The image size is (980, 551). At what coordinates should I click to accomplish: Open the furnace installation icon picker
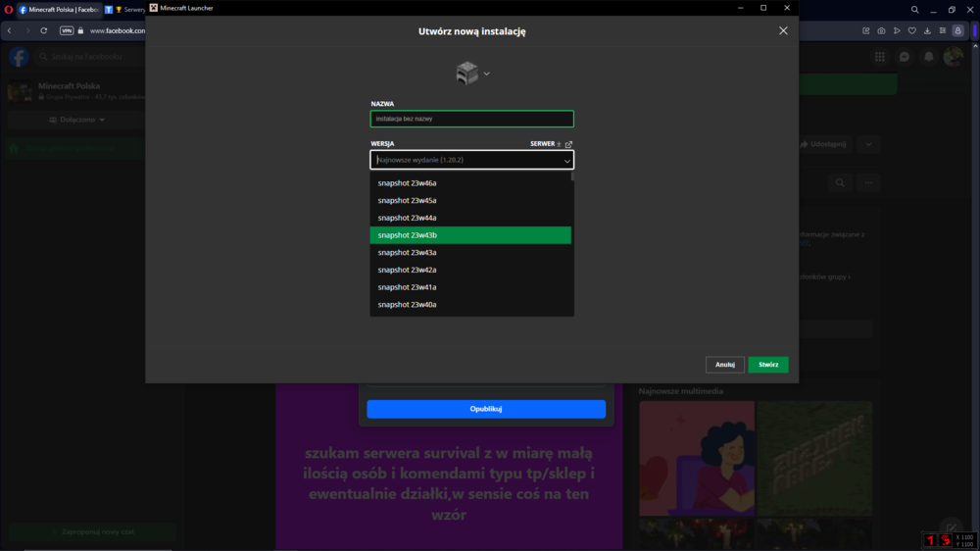[466, 74]
